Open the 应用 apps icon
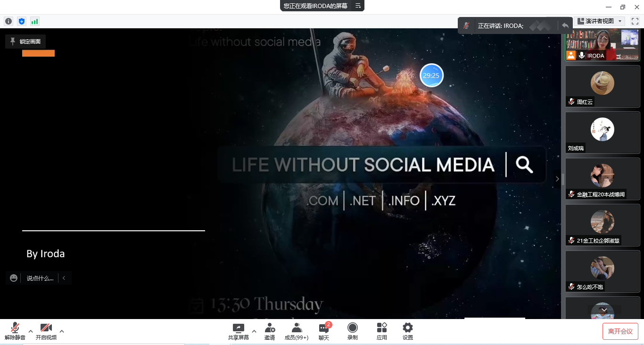The width and height of the screenshot is (644, 345). 381,331
